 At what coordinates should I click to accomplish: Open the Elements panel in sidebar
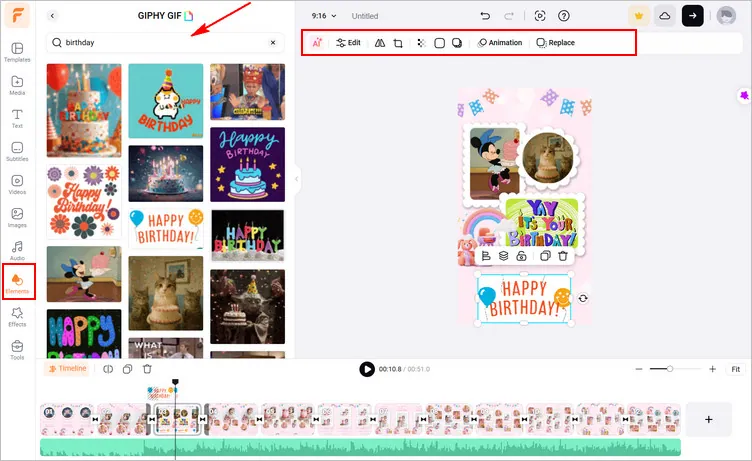16,281
